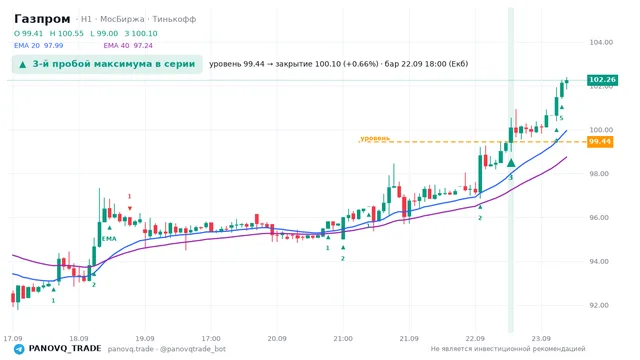
Task: Click the marker number 3 under the highlighted bar
Action: pos(511,178)
